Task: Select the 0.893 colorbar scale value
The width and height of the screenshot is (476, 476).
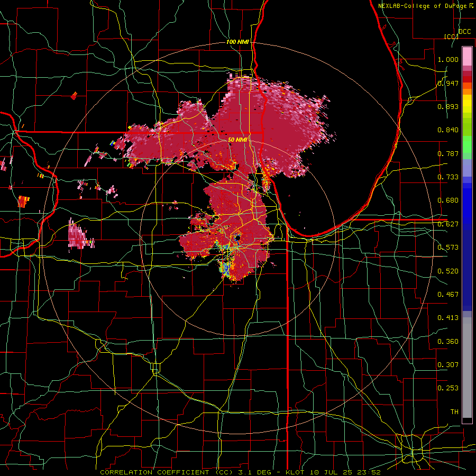Action: point(448,106)
